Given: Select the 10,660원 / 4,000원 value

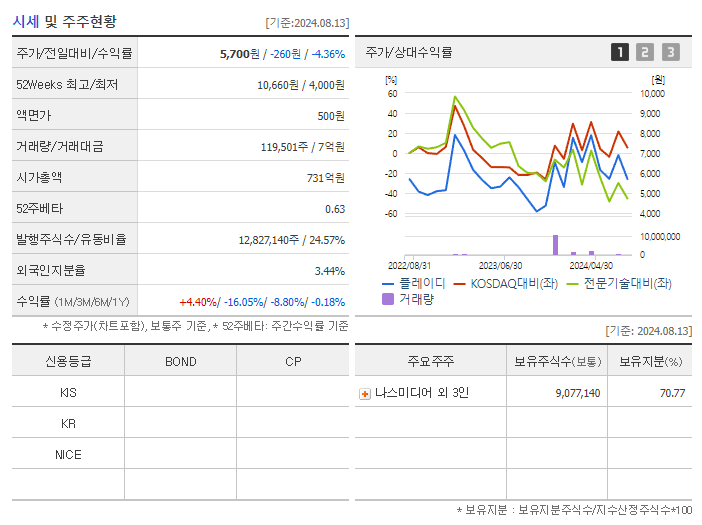Looking at the screenshot, I should [301, 85].
